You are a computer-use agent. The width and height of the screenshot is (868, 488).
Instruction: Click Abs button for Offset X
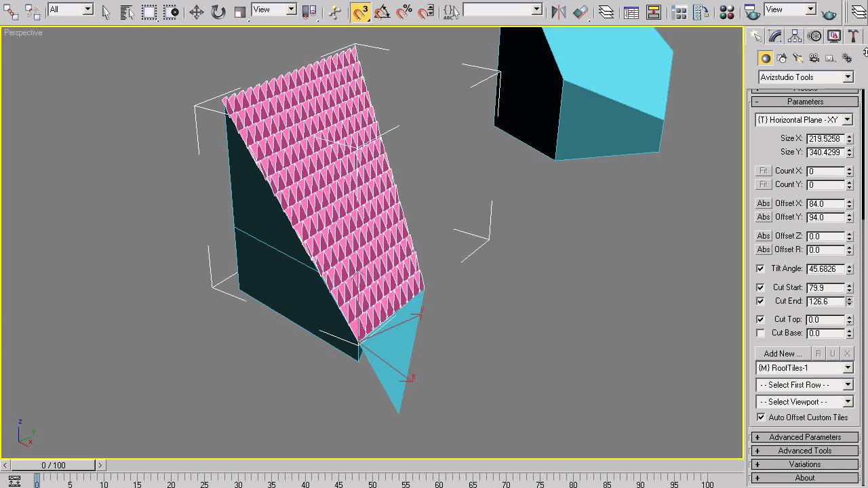[764, 203]
